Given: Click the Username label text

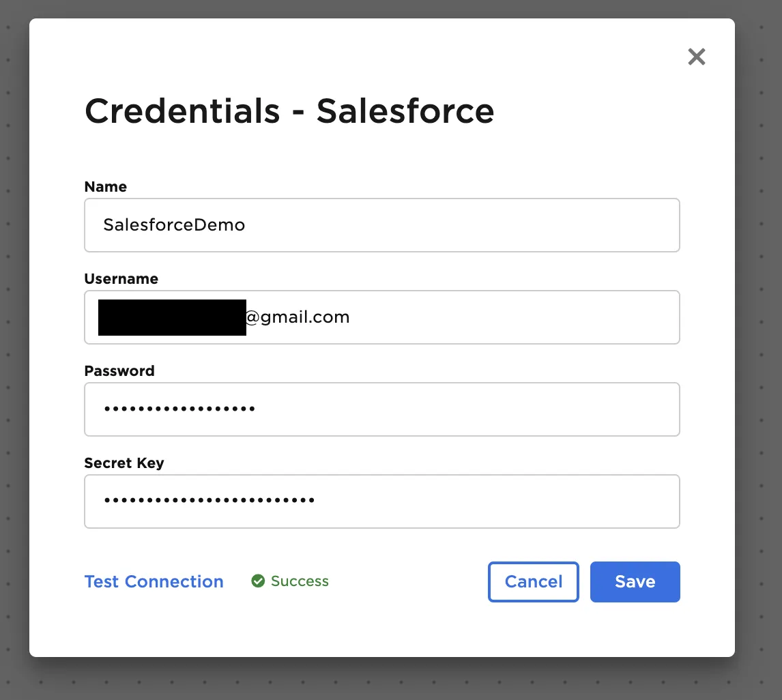Looking at the screenshot, I should [121, 278].
